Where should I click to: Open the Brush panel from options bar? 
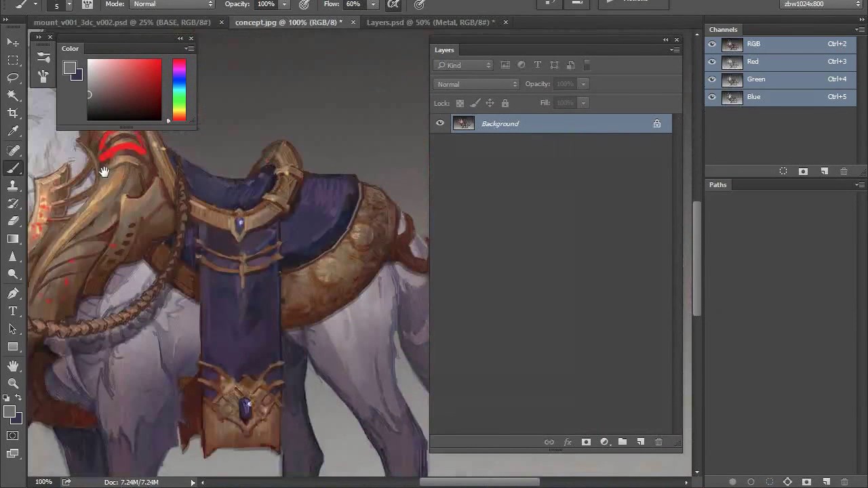click(x=87, y=4)
